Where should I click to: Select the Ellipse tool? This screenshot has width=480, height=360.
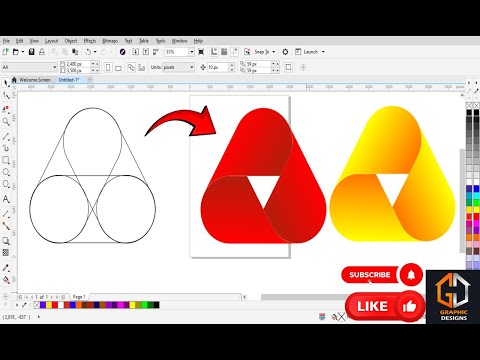coord(6,172)
